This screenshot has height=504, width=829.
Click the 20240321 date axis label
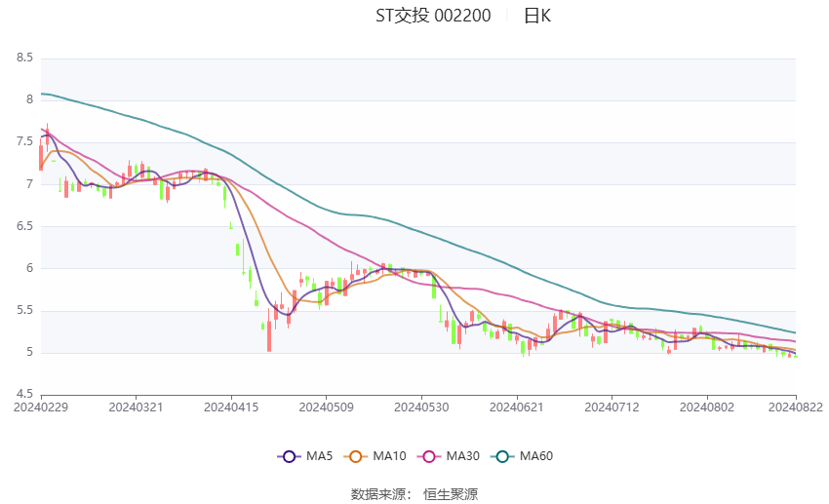136,407
